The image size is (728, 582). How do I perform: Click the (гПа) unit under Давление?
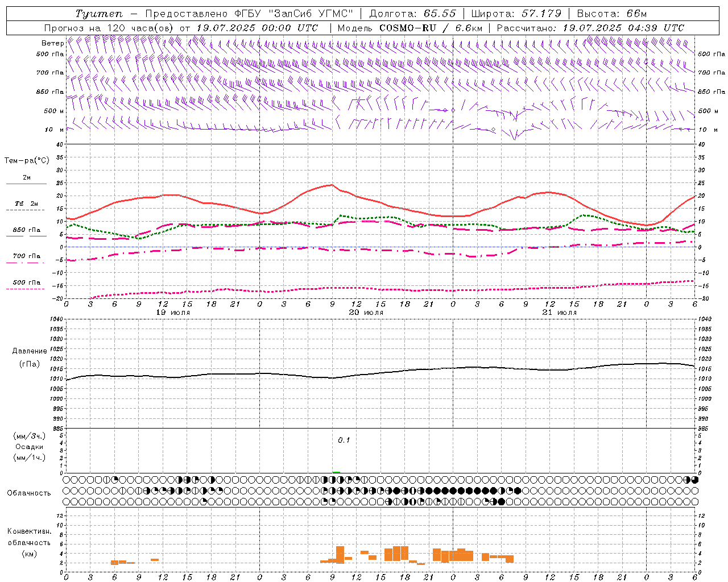pyautogui.click(x=30, y=364)
